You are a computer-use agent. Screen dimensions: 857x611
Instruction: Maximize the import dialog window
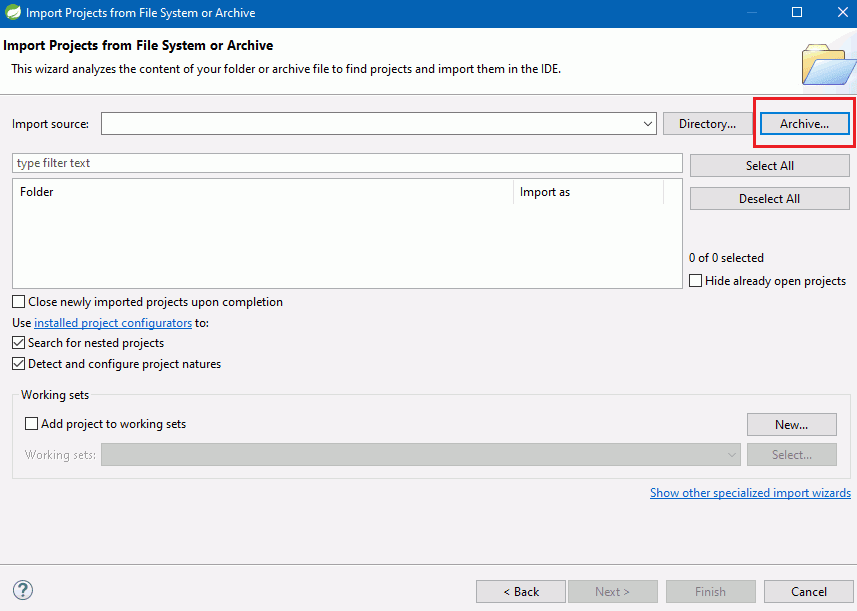(x=797, y=12)
